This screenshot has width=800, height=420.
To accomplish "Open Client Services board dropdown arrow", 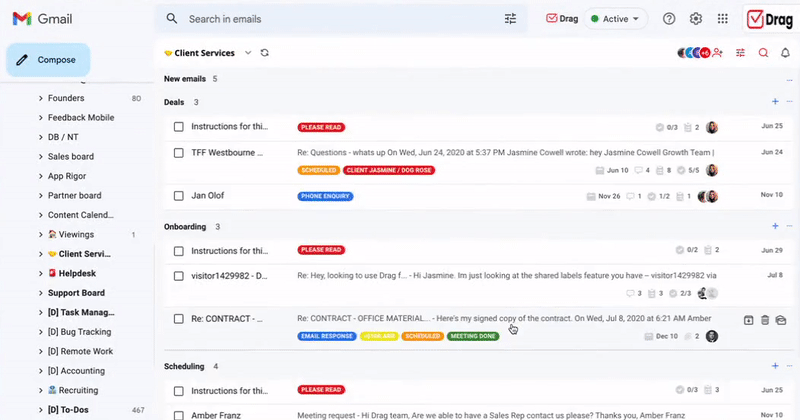I will pyautogui.click(x=248, y=53).
